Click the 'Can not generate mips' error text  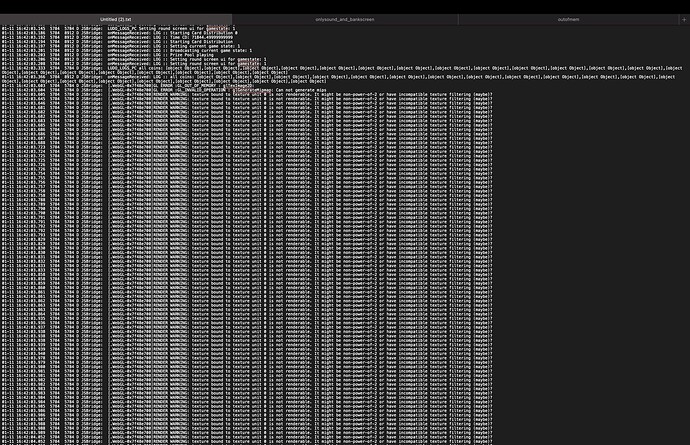tap(301, 90)
